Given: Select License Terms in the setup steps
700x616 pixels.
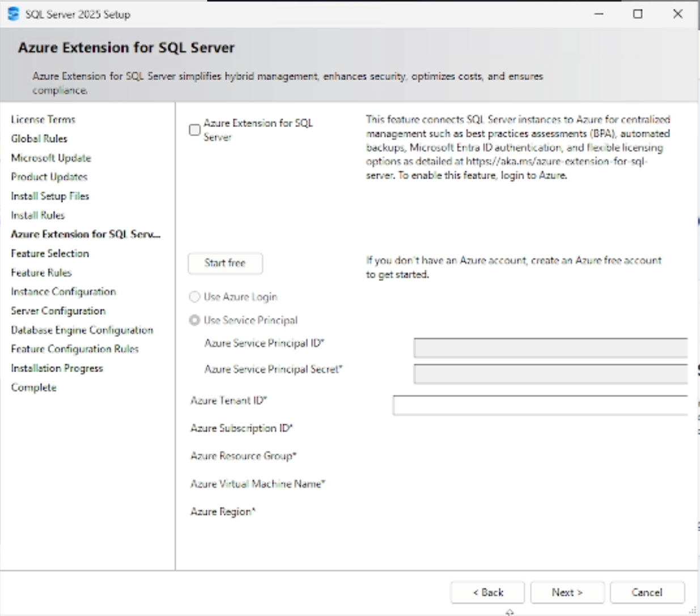Looking at the screenshot, I should pyautogui.click(x=43, y=119).
